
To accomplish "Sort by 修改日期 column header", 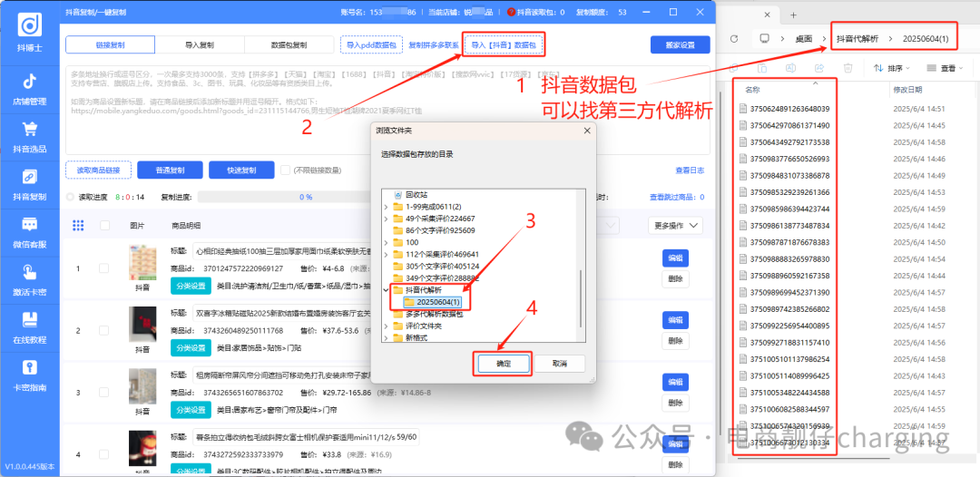I will 907,90.
